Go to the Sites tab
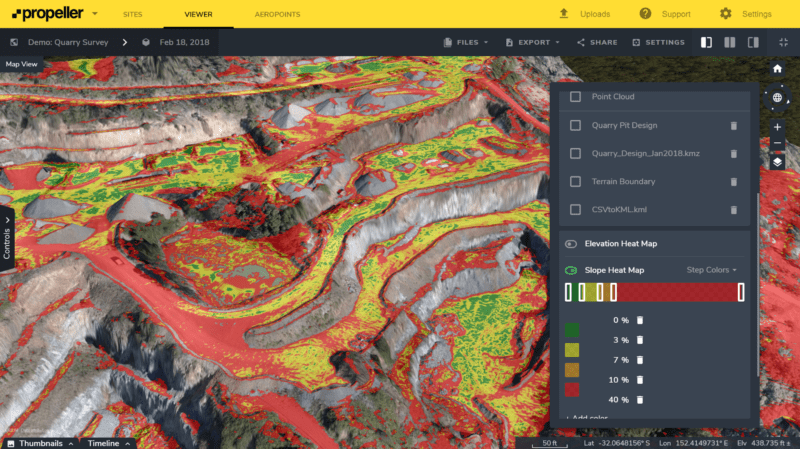The image size is (800, 449). coord(133,14)
